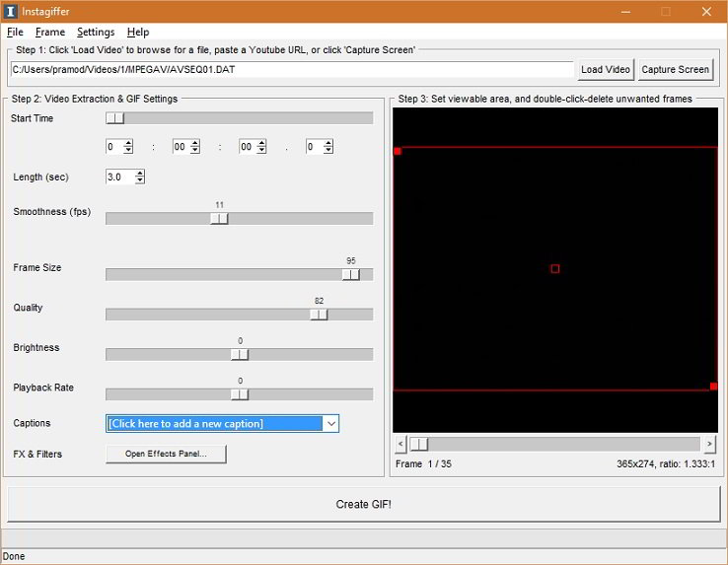Click the Load Video button

coord(606,70)
